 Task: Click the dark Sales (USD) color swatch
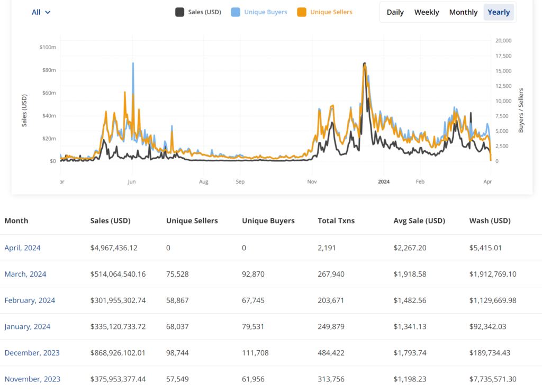point(180,12)
